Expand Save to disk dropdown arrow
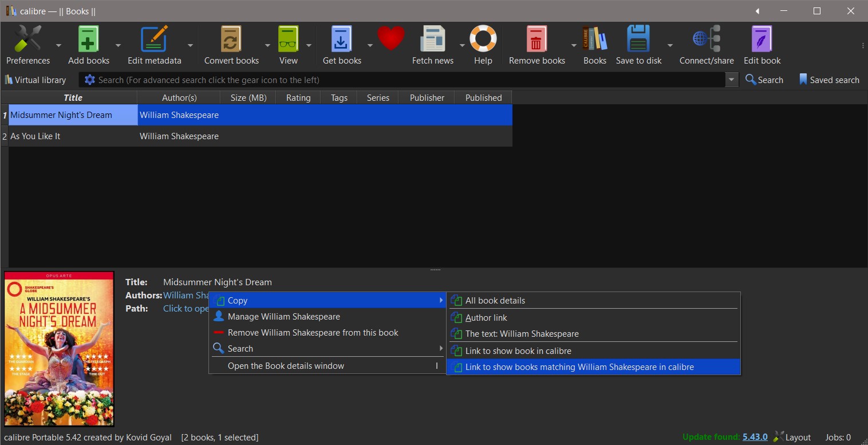Screen dimensions: 868x445 pyautogui.click(x=670, y=45)
